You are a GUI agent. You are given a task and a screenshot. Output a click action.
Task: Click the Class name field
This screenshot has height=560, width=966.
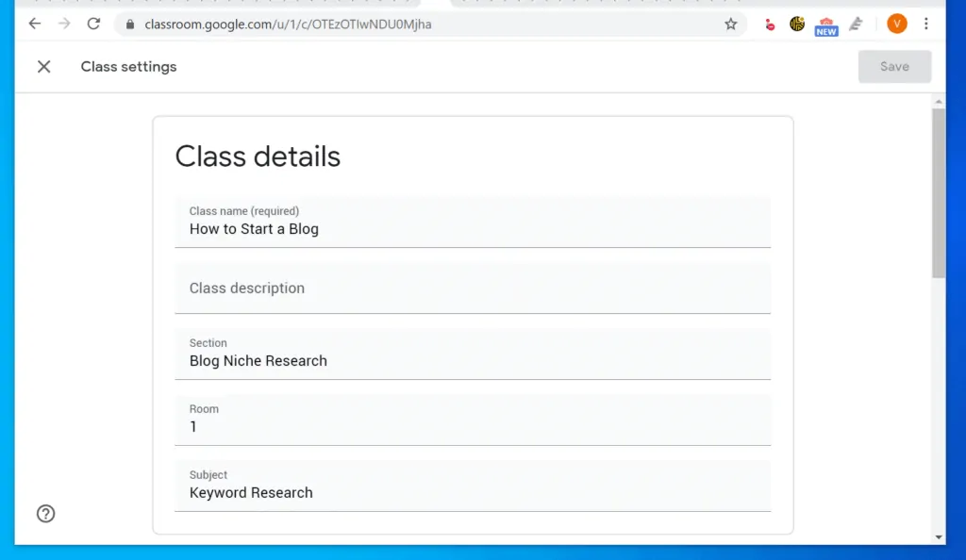pos(472,228)
